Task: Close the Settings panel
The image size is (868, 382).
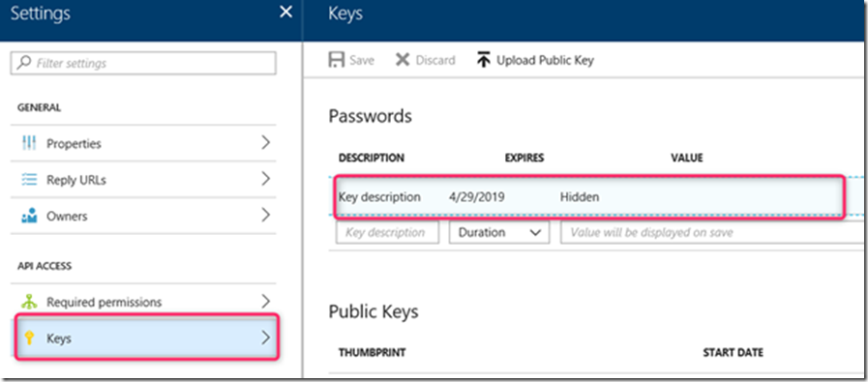Action: click(285, 13)
